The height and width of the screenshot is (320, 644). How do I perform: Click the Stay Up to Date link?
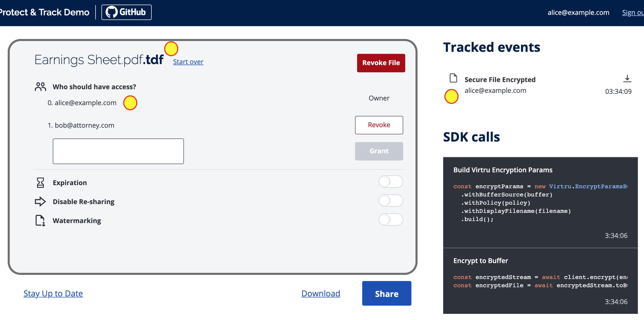click(x=54, y=293)
